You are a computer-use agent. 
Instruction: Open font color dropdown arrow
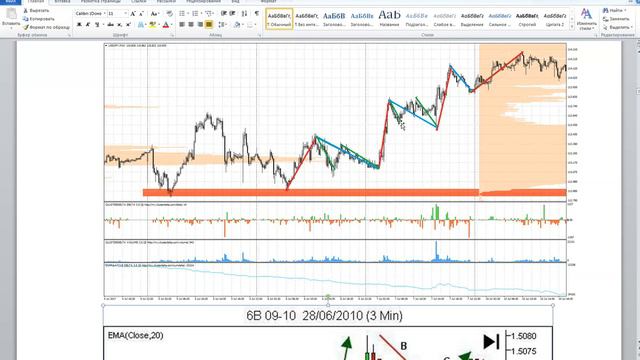(x=171, y=25)
